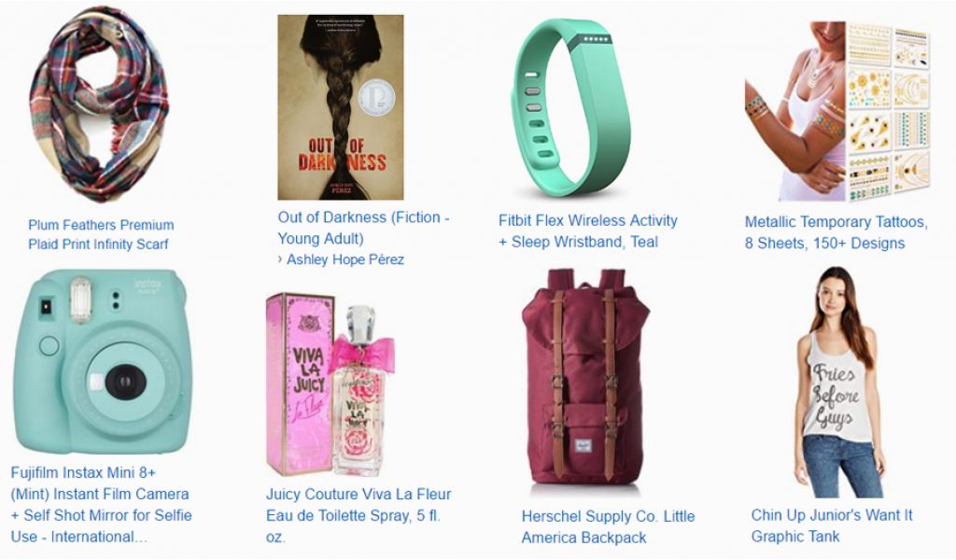
Task: Open Fitbit Flex Wireless Activity + Sleep Wristband link
Action: pos(588,231)
